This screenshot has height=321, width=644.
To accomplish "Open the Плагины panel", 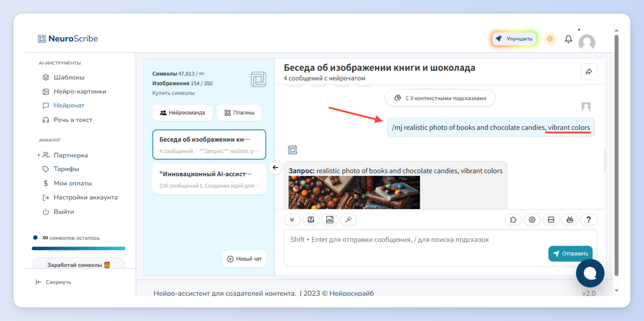I will click(x=239, y=113).
